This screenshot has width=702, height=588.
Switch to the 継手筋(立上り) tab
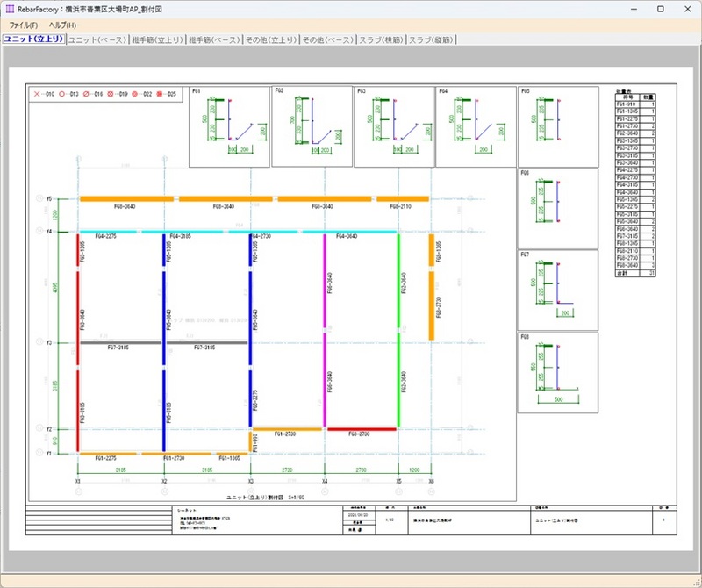[x=156, y=40]
